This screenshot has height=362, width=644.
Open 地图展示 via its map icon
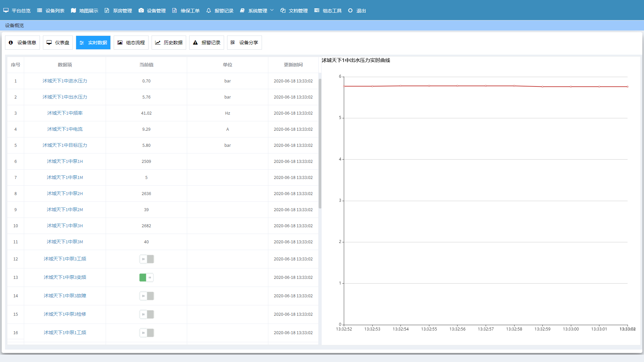click(73, 10)
